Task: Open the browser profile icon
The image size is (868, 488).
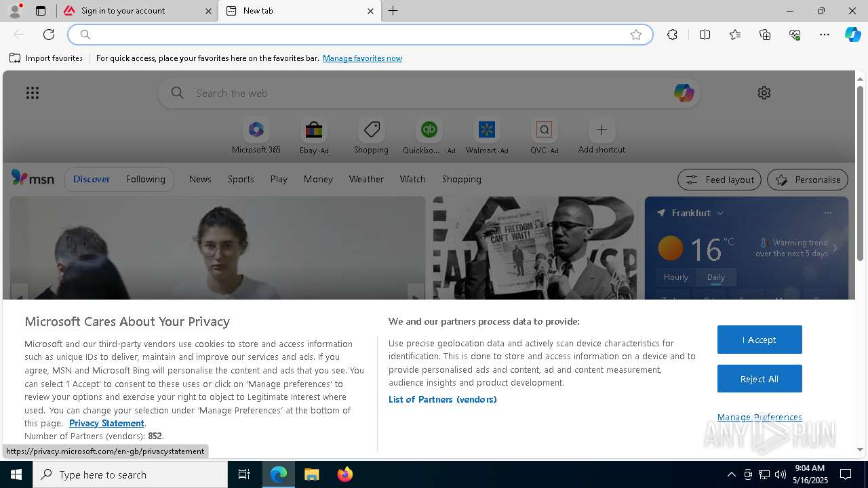Action: [x=15, y=11]
